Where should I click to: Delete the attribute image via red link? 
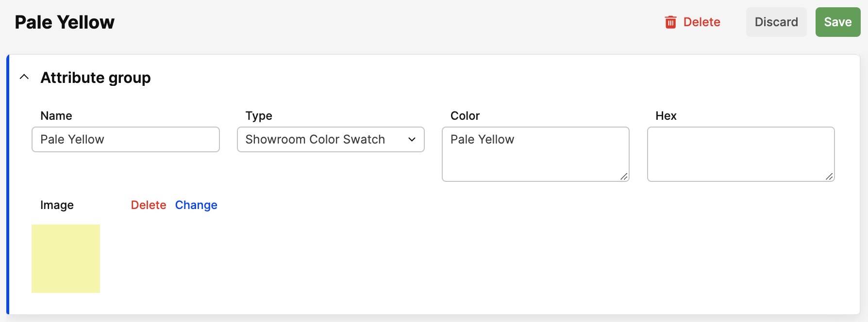point(149,205)
